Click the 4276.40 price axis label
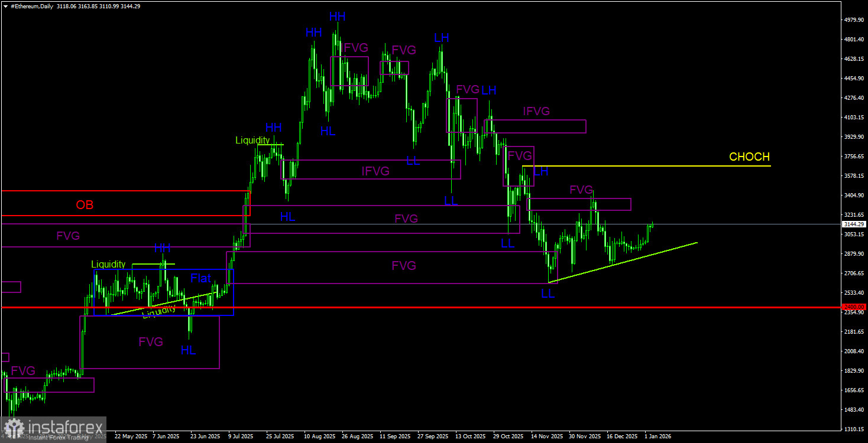Viewport: 868px width, 443px height. pyautogui.click(x=854, y=98)
